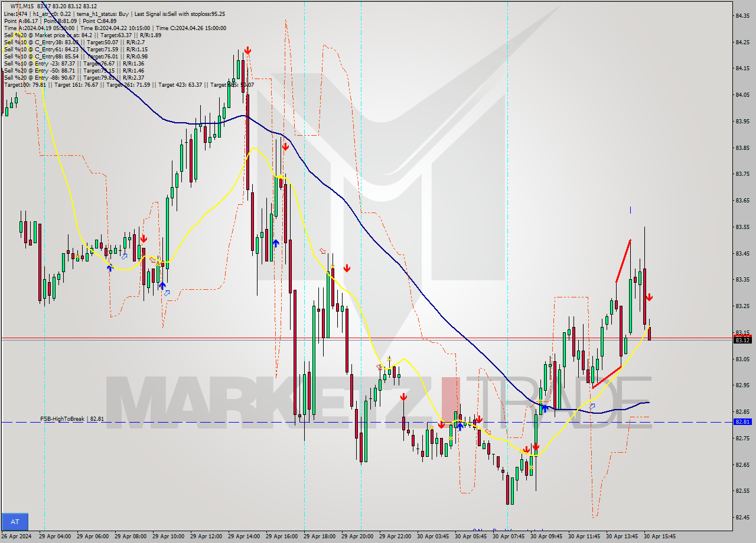Select the WTI,M15 symbol title text
Screen dimensions: 756x543
tap(22, 6)
